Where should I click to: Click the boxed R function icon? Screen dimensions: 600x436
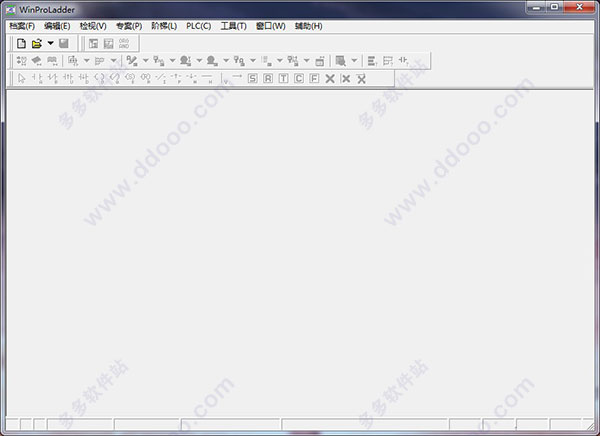[268, 78]
